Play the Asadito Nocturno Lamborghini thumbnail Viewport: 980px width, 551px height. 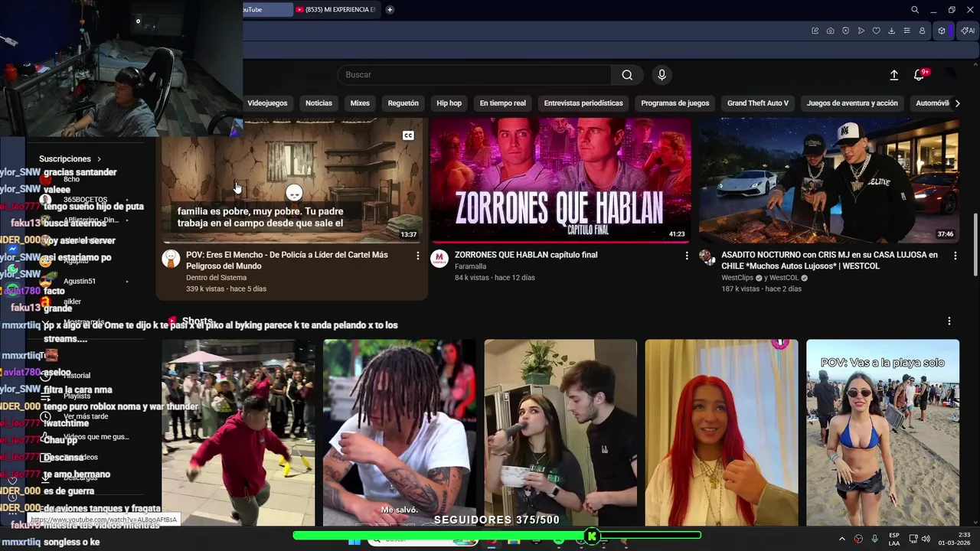(x=829, y=181)
